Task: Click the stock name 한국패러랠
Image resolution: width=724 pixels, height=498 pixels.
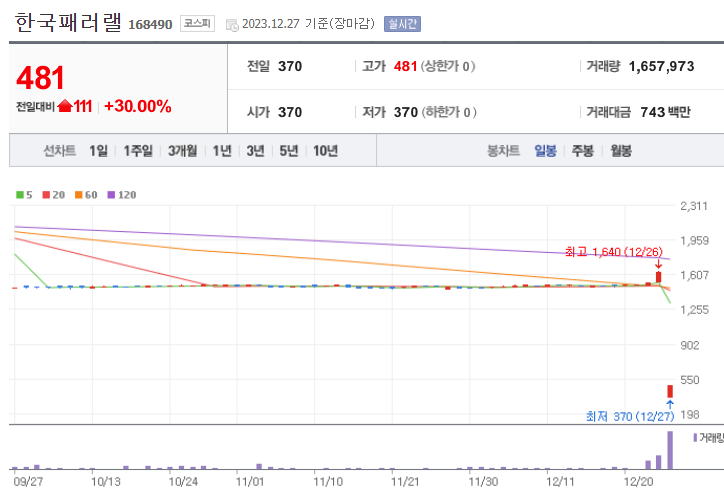Action: point(68,23)
